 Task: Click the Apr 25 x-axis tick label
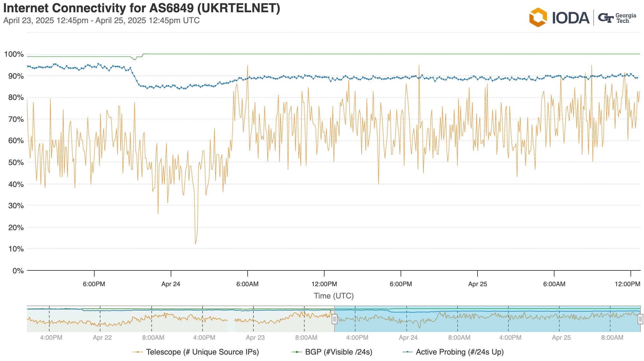click(477, 284)
